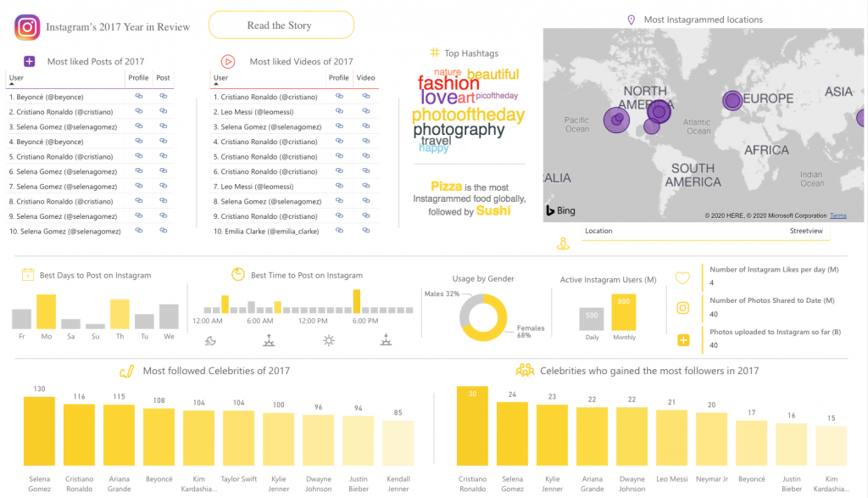Select Selena Gomez 130 most-followed bar
868x498 pixels.
(39, 431)
